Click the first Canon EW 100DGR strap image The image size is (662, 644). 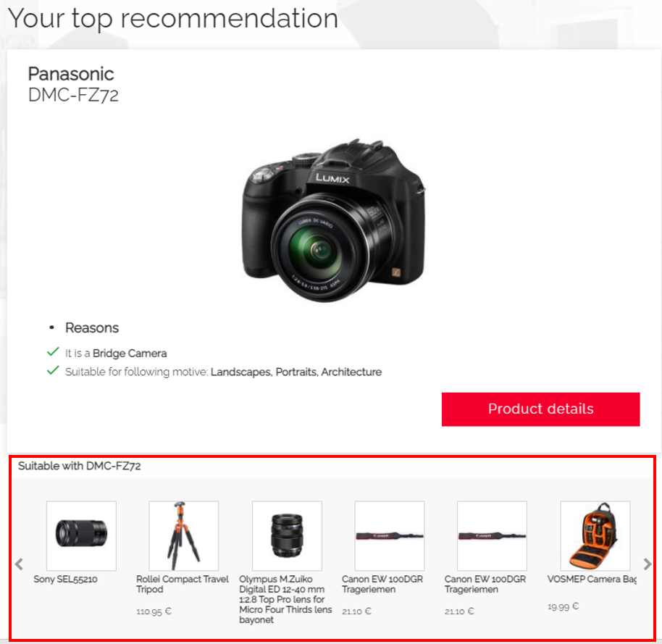(389, 535)
